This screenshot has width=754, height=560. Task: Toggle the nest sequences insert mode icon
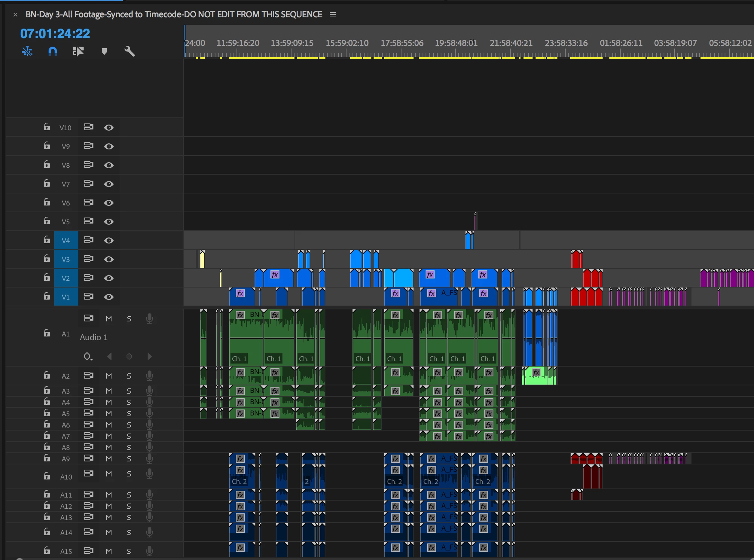pyautogui.click(x=27, y=51)
